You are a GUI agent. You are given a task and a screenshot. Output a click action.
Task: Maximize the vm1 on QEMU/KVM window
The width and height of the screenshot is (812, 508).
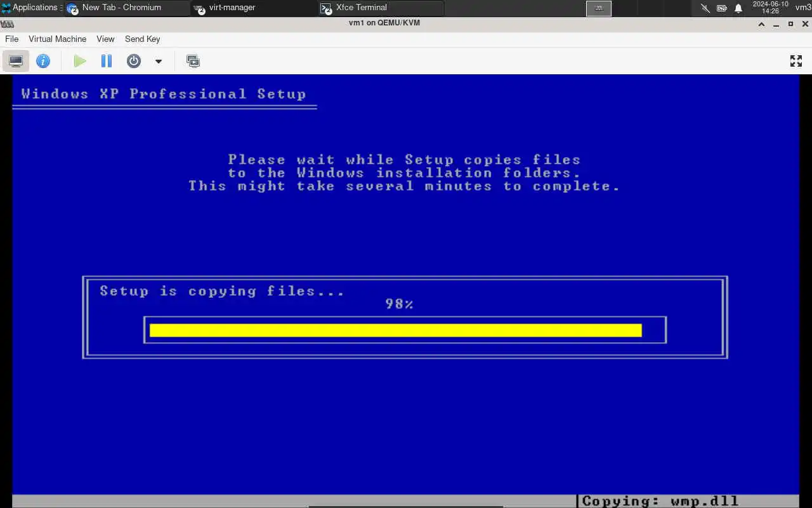tap(790, 23)
